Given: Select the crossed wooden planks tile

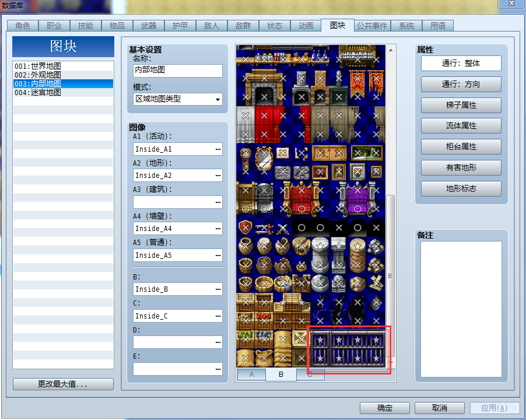Looking at the screenshot, I should pos(376,283).
